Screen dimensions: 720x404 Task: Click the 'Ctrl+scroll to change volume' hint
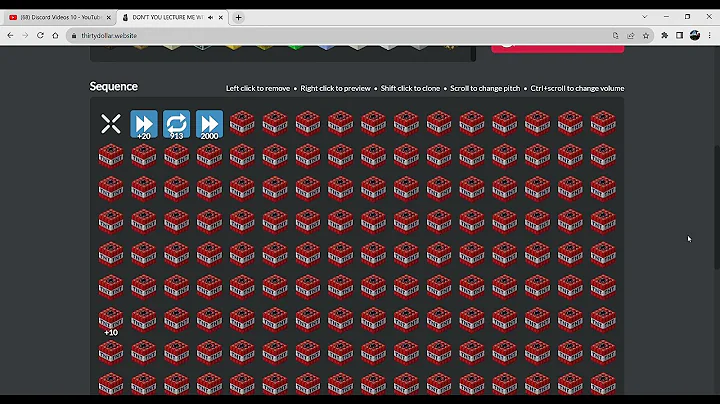(577, 88)
